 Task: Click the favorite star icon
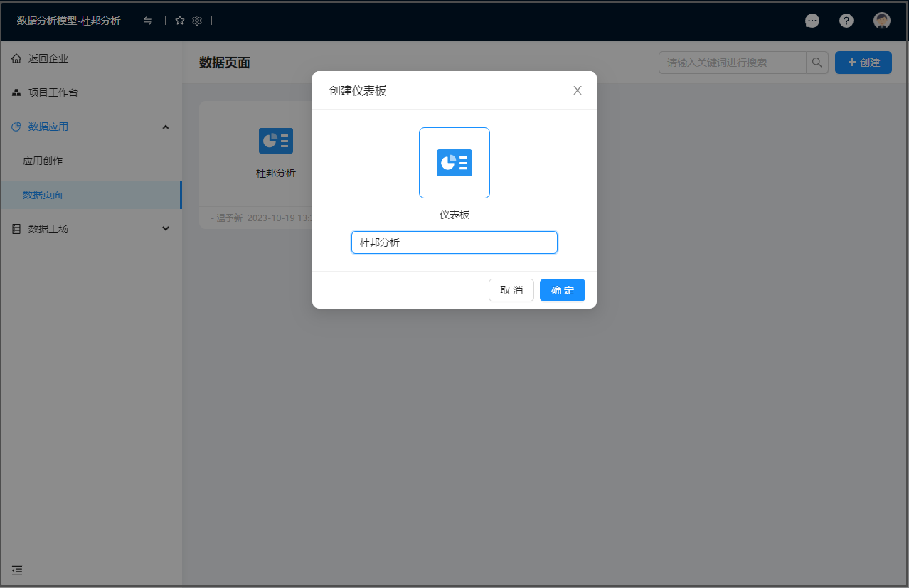(x=180, y=21)
